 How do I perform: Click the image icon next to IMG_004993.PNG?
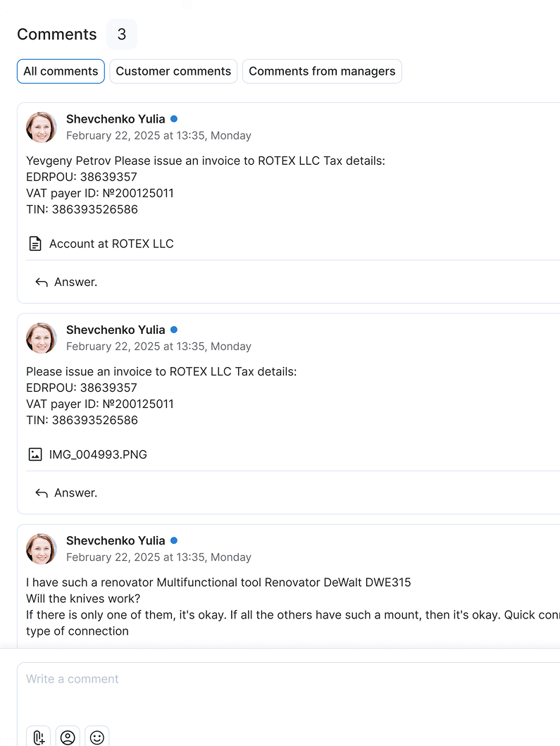tap(35, 454)
